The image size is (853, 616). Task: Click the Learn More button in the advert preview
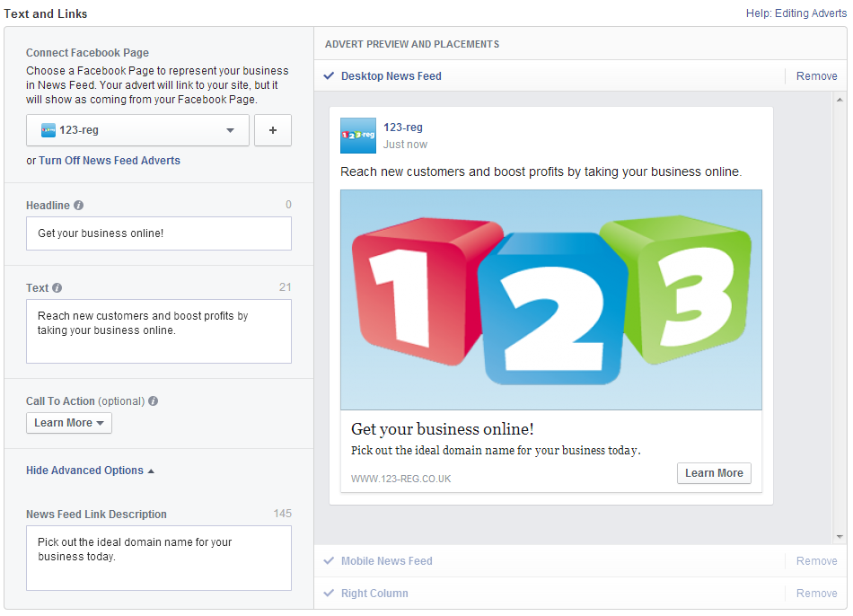pos(714,473)
